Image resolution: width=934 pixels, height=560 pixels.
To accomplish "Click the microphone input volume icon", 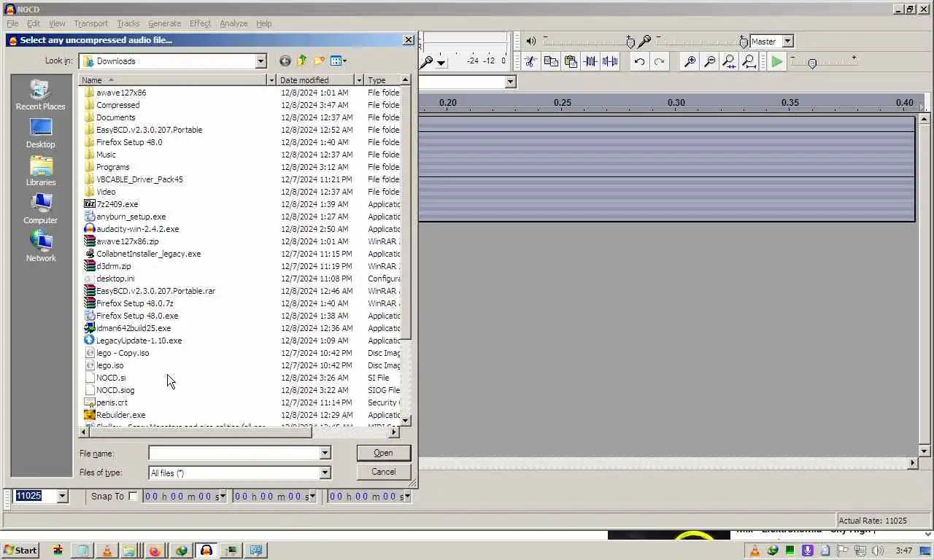I will (x=644, y=42).
